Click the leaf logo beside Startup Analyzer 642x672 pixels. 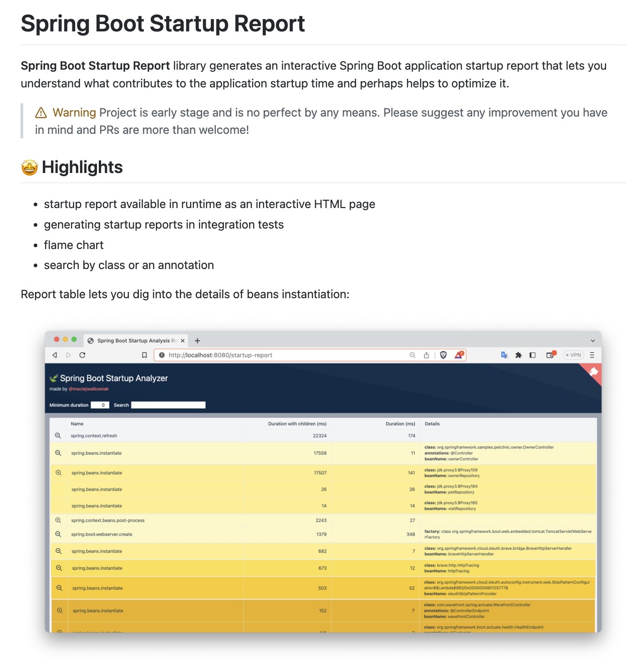click(x=54, y=378)
